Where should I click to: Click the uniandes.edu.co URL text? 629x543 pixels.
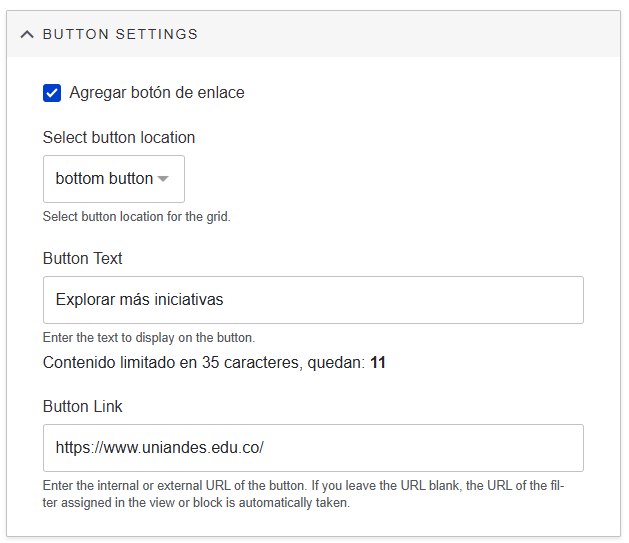click(x=159, y=448)
